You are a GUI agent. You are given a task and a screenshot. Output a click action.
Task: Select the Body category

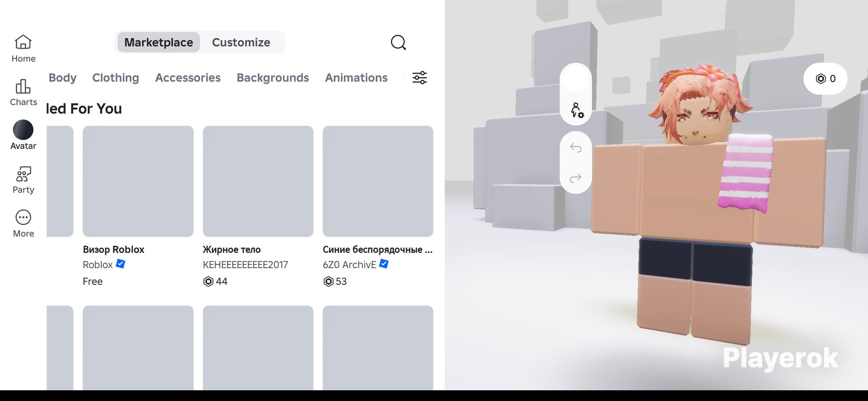tap(62, 78)
